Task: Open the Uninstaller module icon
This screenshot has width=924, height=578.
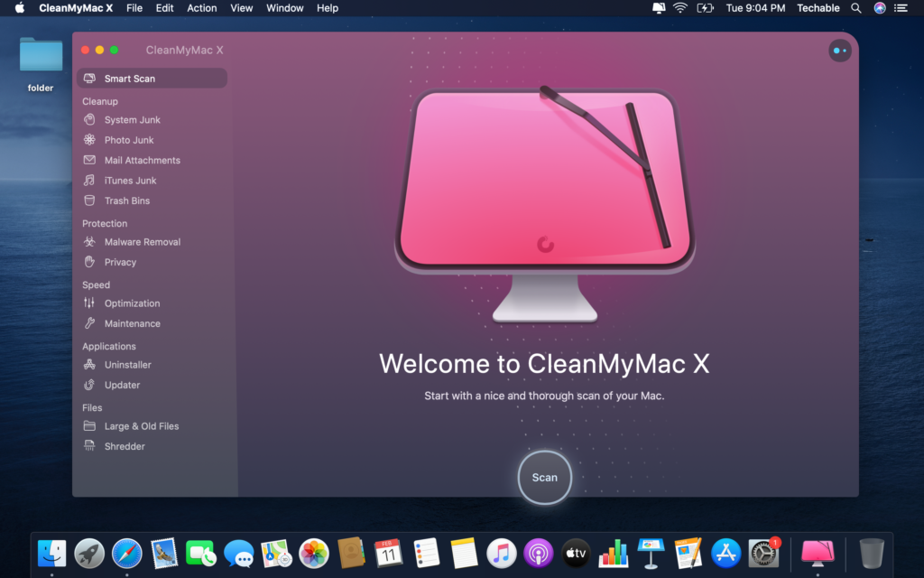Action: [89, 365]
